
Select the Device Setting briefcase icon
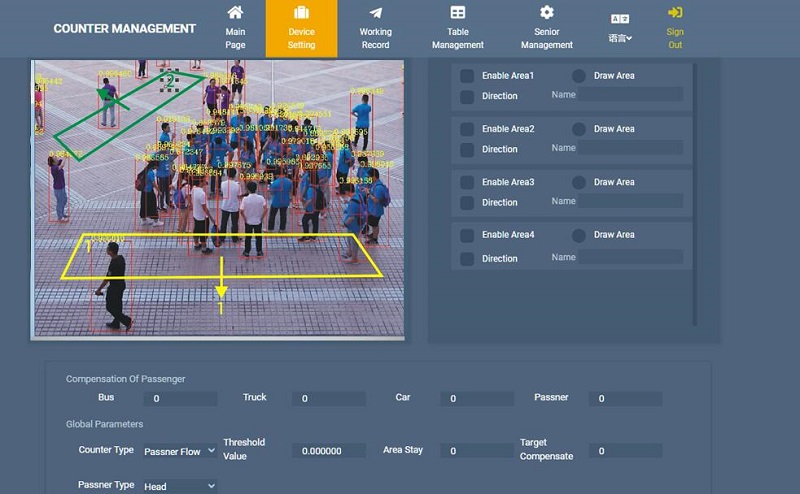point(301,12)
